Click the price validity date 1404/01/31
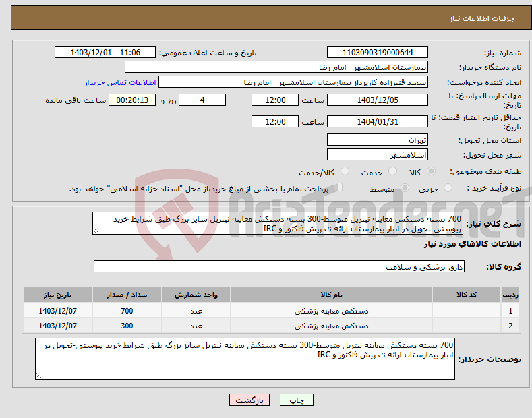This screenshot has height=418, width=532. [378, 121]
